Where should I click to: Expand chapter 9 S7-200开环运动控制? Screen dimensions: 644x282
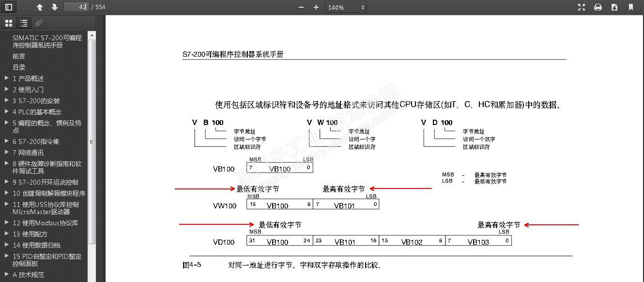(x=7, y=182)
